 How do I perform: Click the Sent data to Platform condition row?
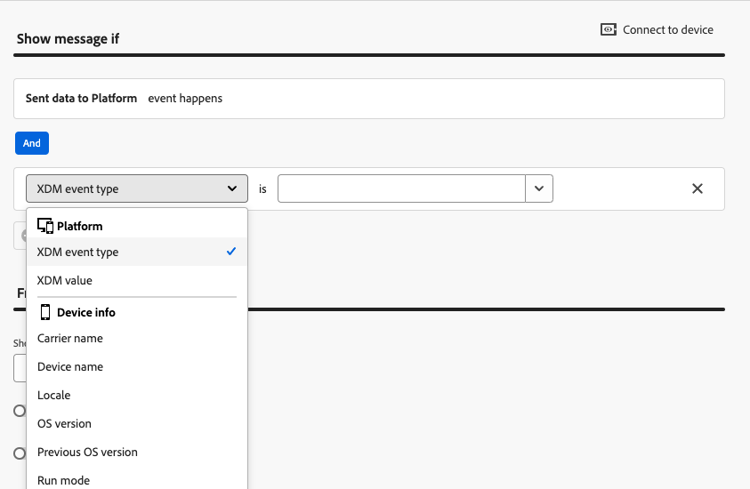pos(369,99)
